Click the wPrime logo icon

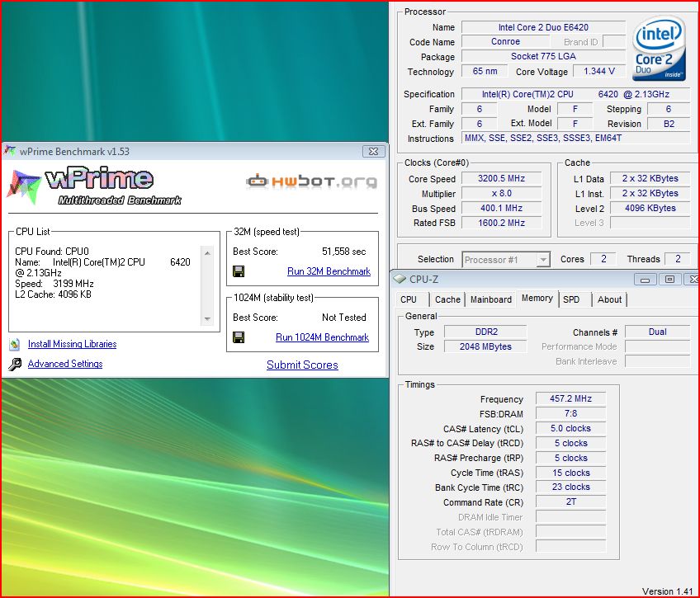point(24,187)
